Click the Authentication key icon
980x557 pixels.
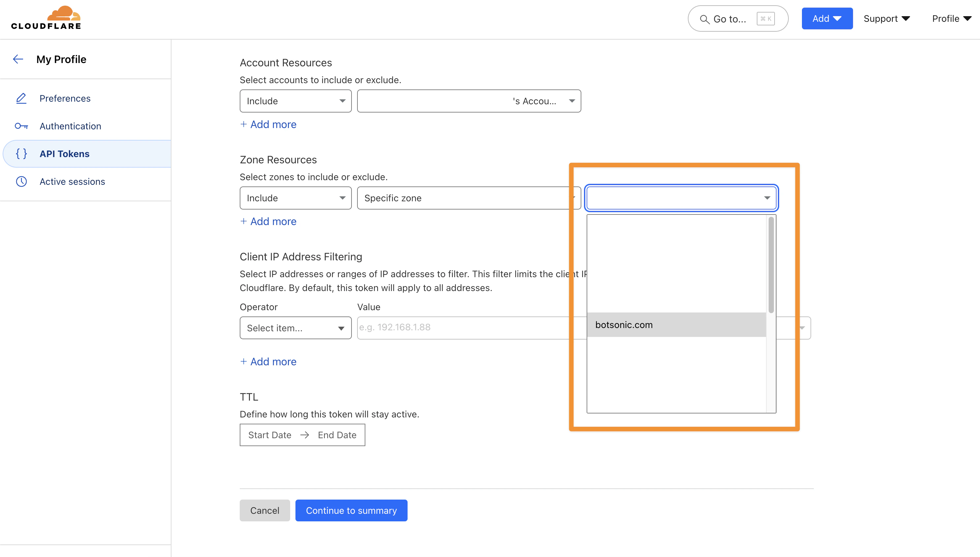click(x=21, y=126)
